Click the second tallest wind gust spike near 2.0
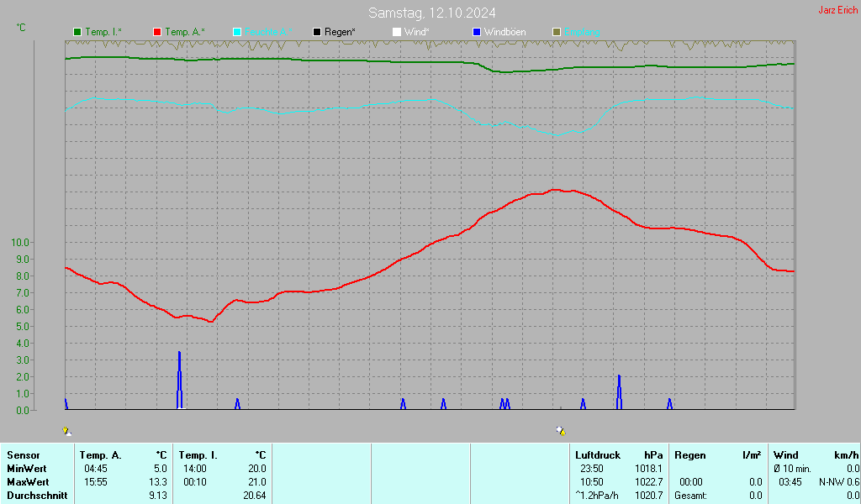Screen dimensions: 861x504 coord(620,391)
